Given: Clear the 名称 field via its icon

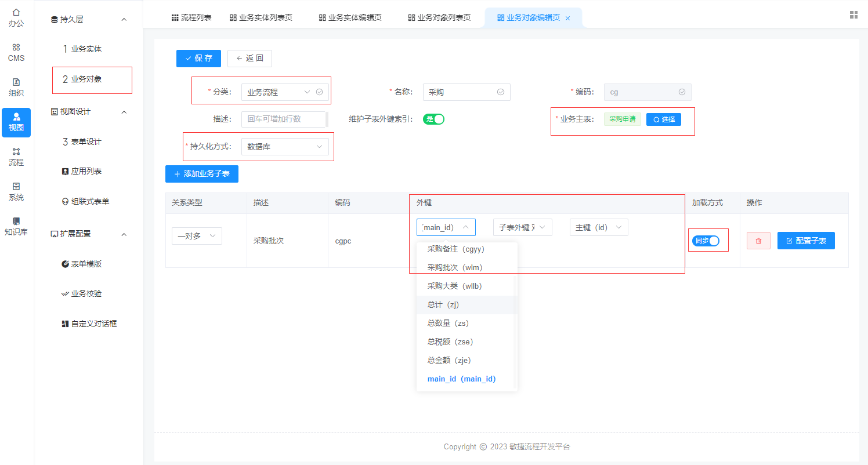Looking at the screenshot, I should (x=501, y=92).
